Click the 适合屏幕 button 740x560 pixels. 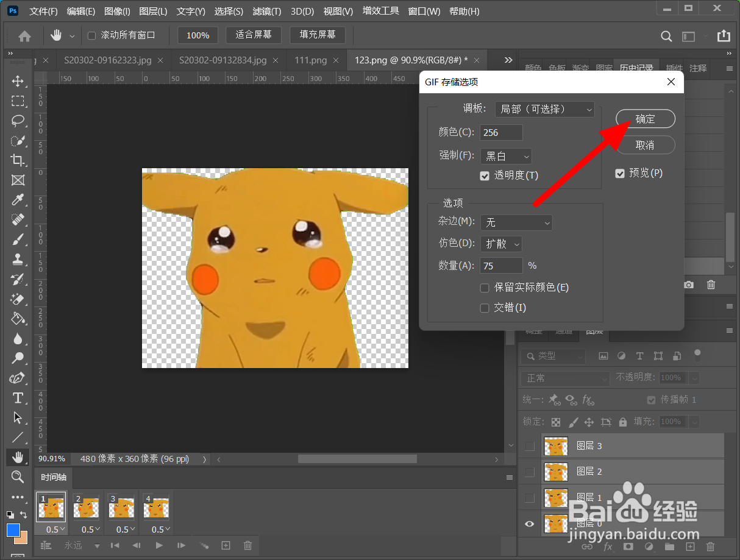pos(254,35)
